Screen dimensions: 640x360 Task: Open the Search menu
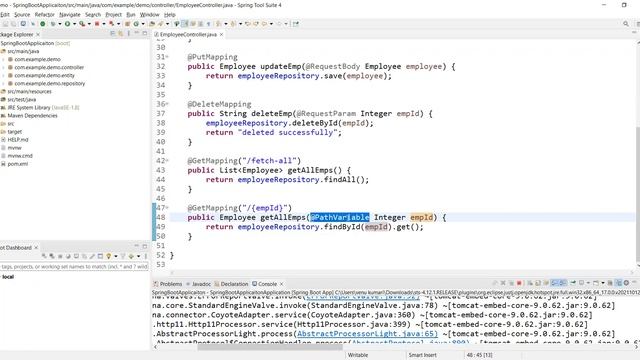93,14
